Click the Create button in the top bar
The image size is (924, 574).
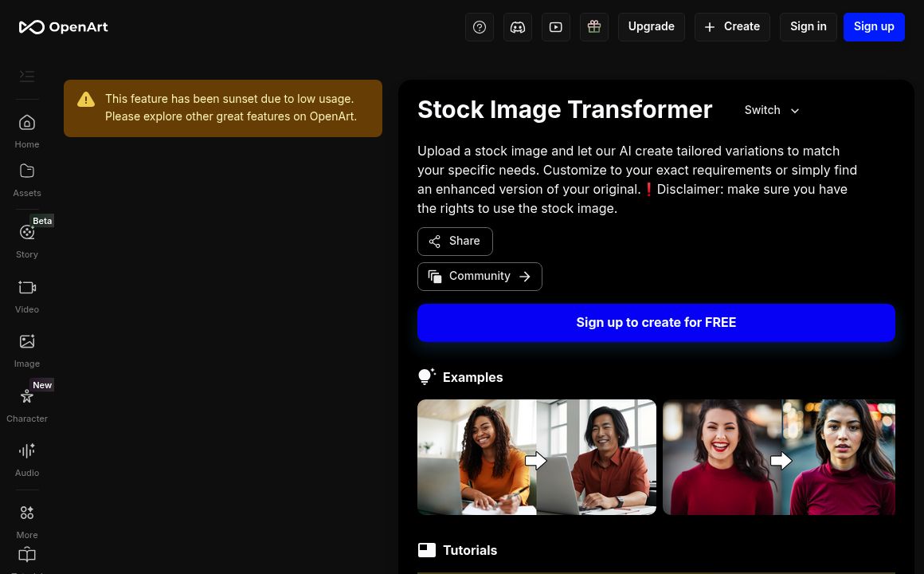(x=732, y=26)
